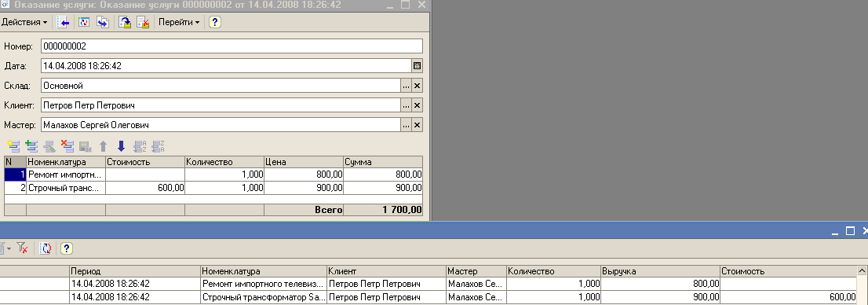
Task: Select row 1 Ремонт импортн... cell
Action: [x=66, y=175]
